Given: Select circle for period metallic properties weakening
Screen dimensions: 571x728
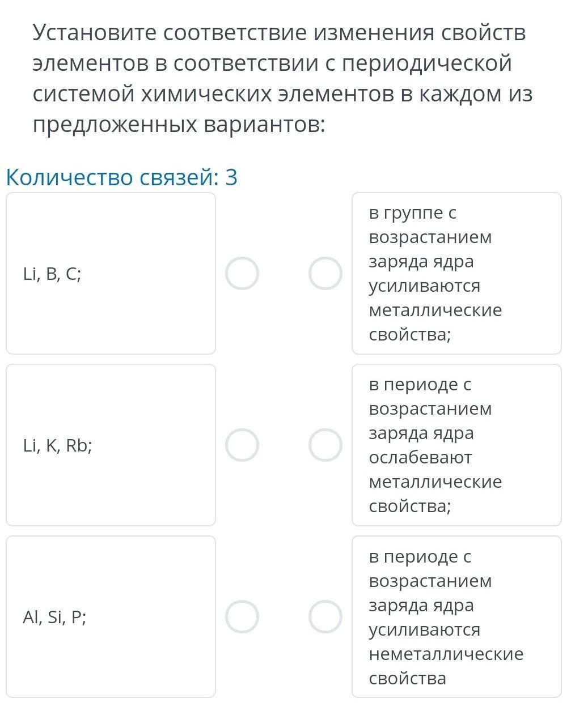Looking at the screenshot, I should click(325, 445).
